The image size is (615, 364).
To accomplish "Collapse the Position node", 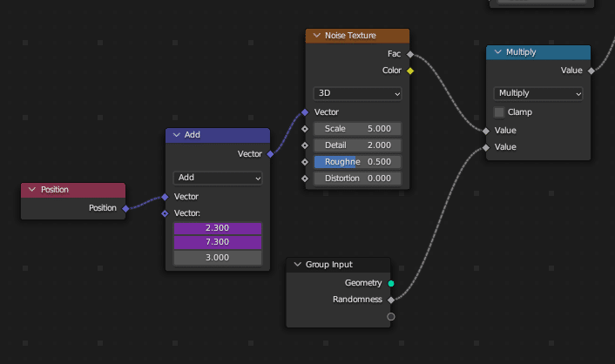I will point(32,190).
